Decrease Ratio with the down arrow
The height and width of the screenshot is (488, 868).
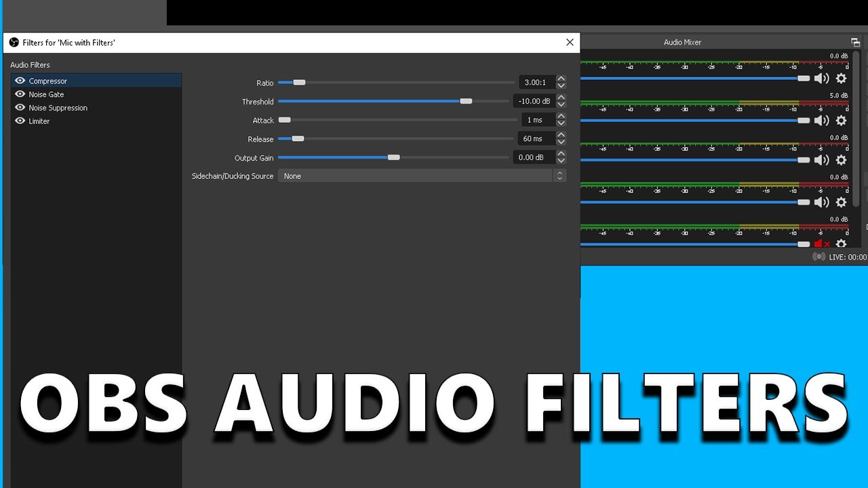561,85
